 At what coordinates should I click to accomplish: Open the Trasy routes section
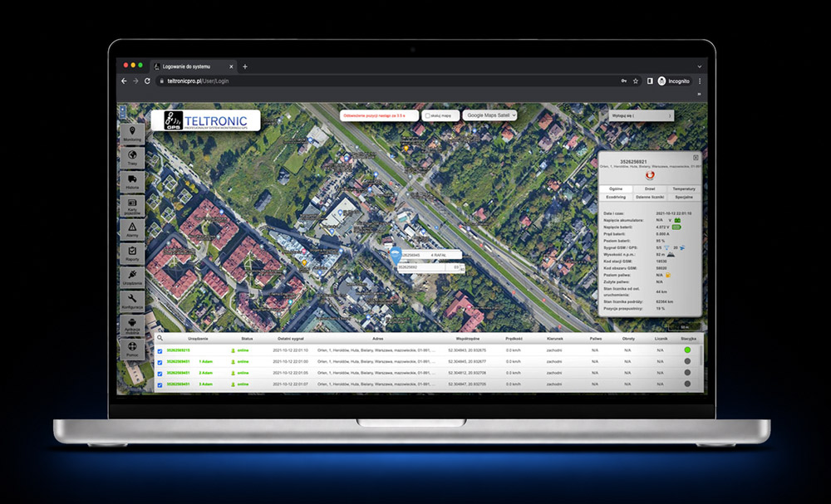(132, 158)
